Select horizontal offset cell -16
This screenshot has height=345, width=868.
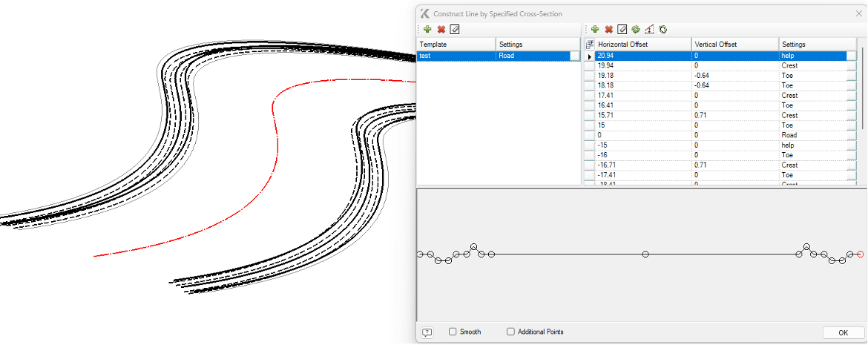click(x=643, y=155)
